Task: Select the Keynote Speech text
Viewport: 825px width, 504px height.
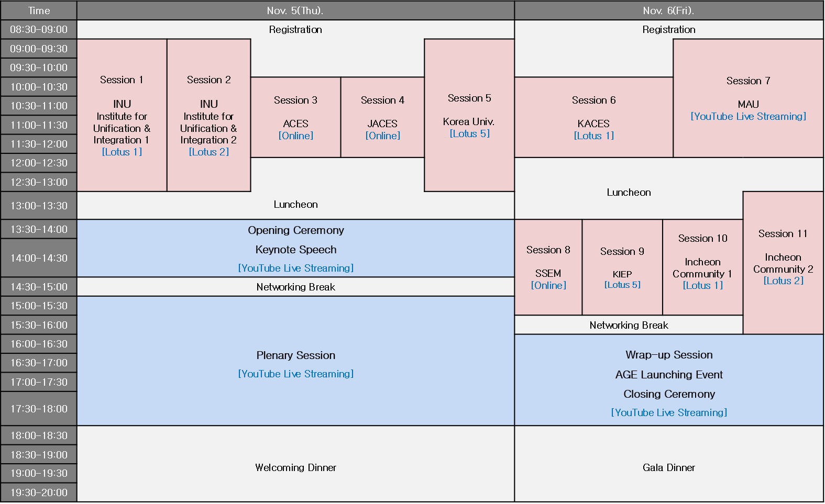Action: tap(296, 250)
